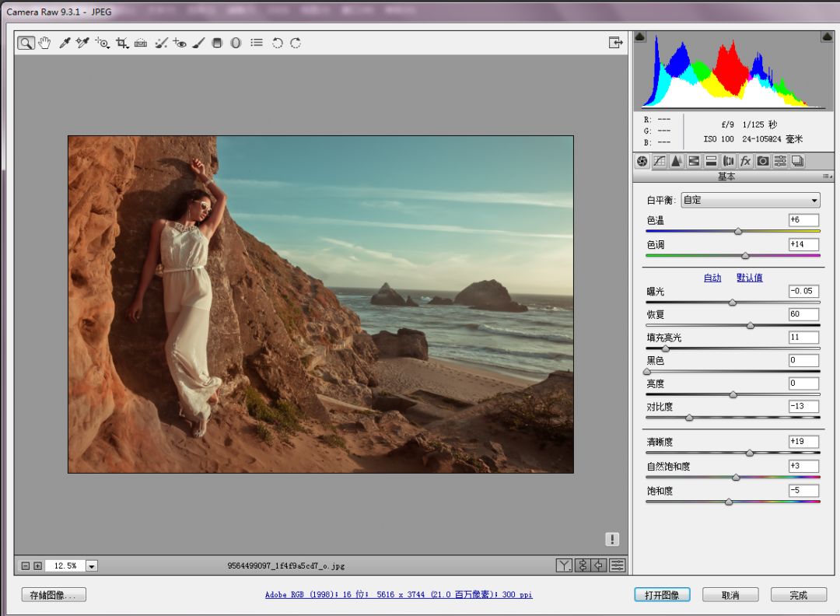
Task: Open the 白平衡 dropdown
Action: pyautogui.click(x=750, y=200)
